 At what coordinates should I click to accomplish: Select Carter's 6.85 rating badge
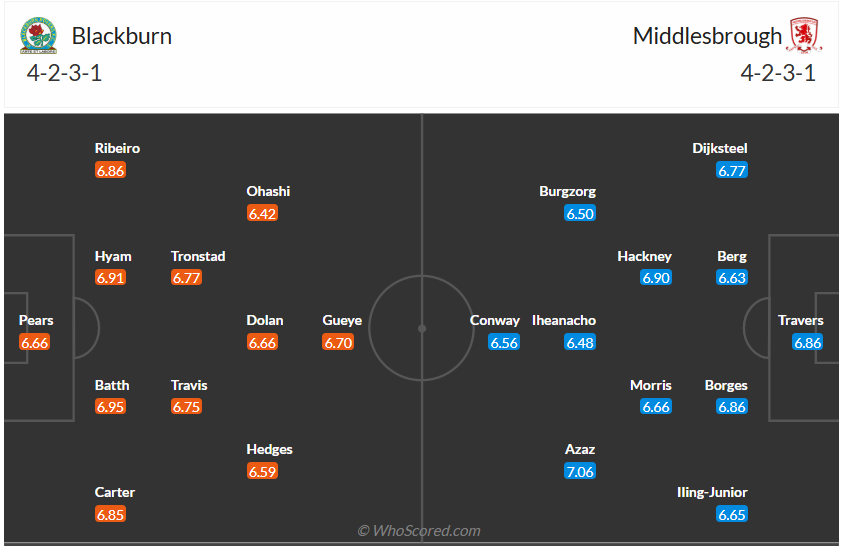click(x=111, y=514)
